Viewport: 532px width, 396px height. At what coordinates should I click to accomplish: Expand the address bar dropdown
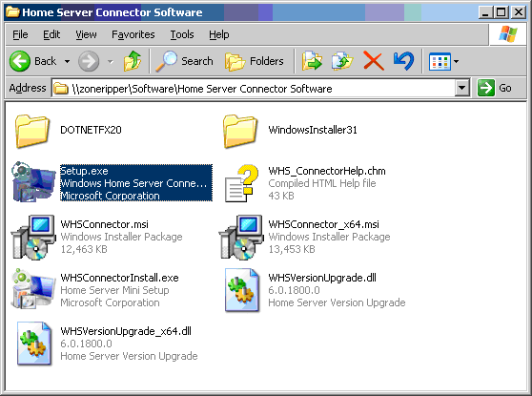(461, 89)
